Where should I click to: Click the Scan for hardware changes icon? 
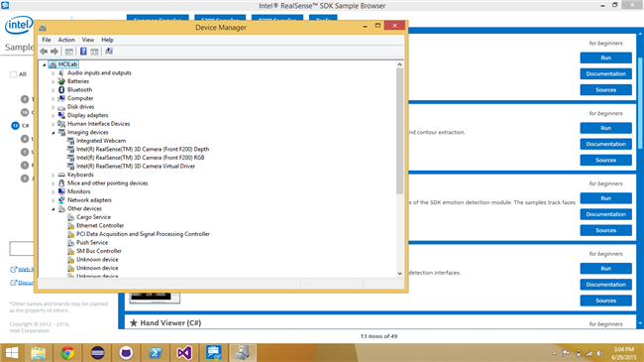[109, 52]
